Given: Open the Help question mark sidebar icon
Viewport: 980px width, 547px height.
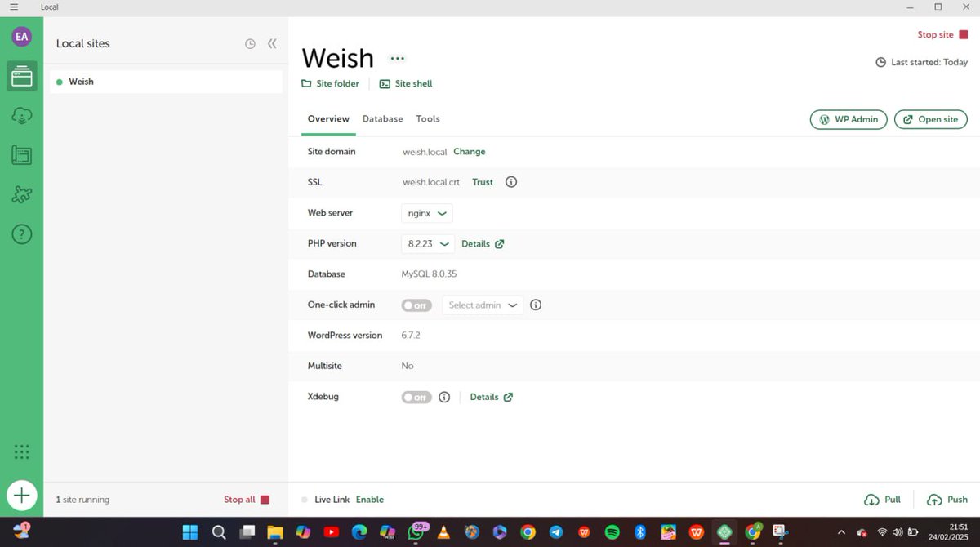Looking at the screenshot, I should [x=22, y=234].
